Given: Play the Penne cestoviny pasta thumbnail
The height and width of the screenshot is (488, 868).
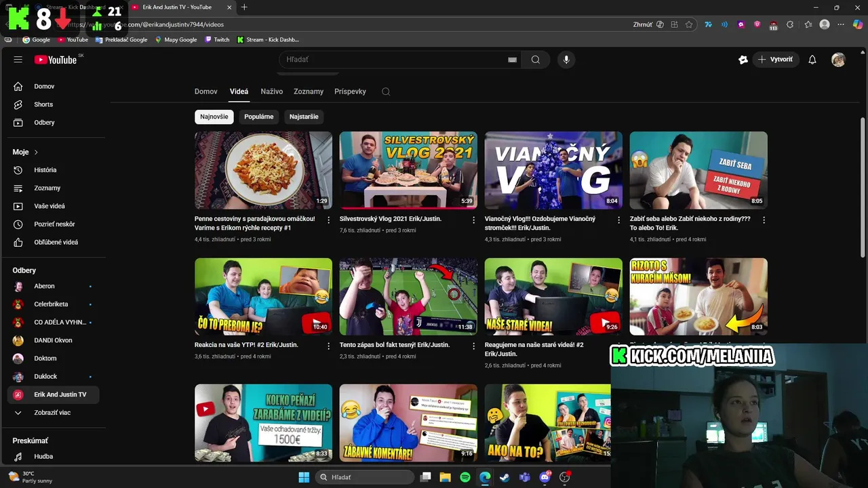Looking at the screenshot, I should [x=263, y=170].
